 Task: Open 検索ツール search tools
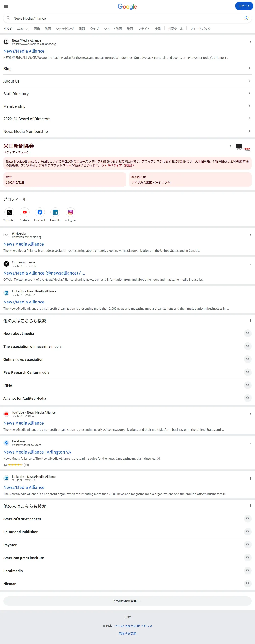(175, 29)
